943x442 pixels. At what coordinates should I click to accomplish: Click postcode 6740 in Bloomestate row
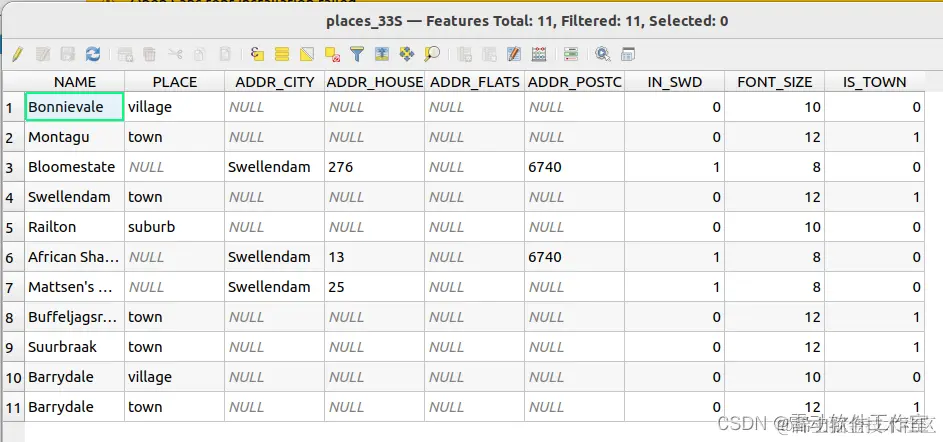574,167
